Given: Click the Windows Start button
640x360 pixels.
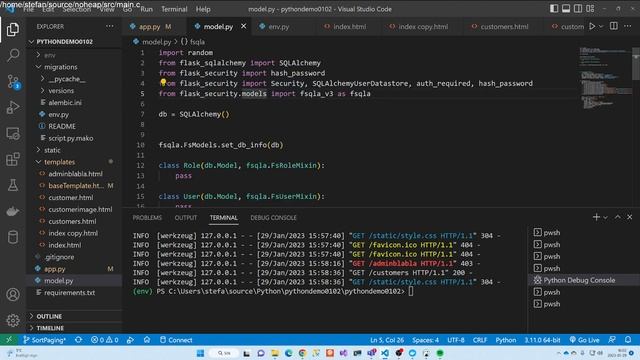Looking at the screenshot, I should (x=200, y=353).
